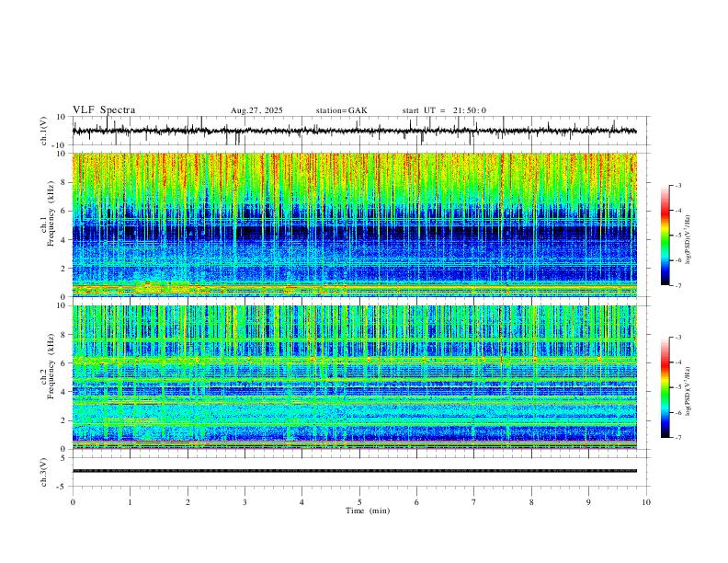Click ch.1 color bar log(PSD) label
Screen dimensions: 728x563
tap(688, 240)
